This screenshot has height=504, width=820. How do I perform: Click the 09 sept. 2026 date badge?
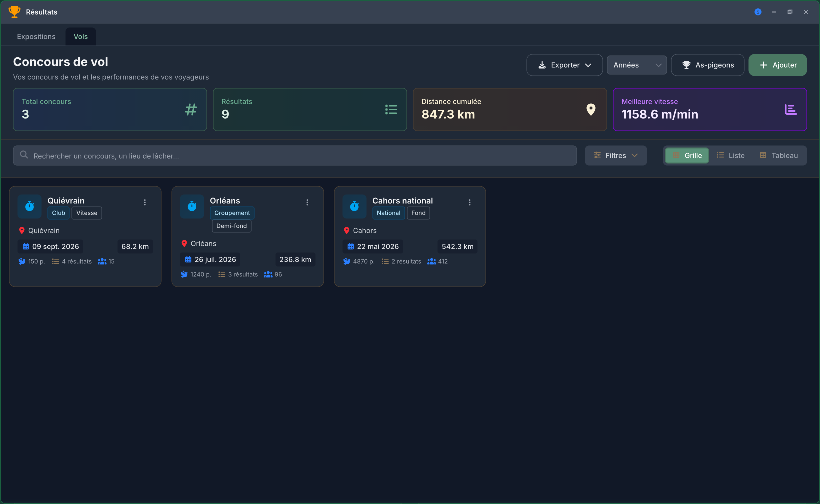click(x=50, y=247)
